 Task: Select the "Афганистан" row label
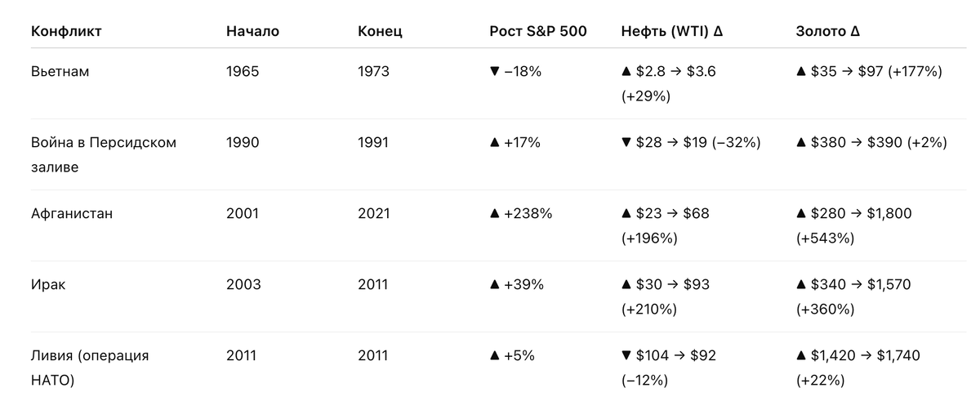coord(72,214)
